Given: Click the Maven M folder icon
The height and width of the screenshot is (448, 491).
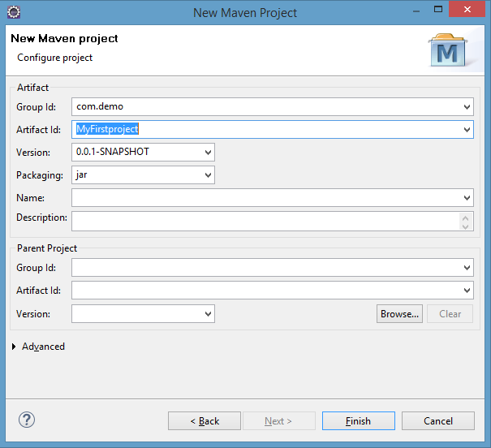Looking at the screenshot, I should point(447,50).
